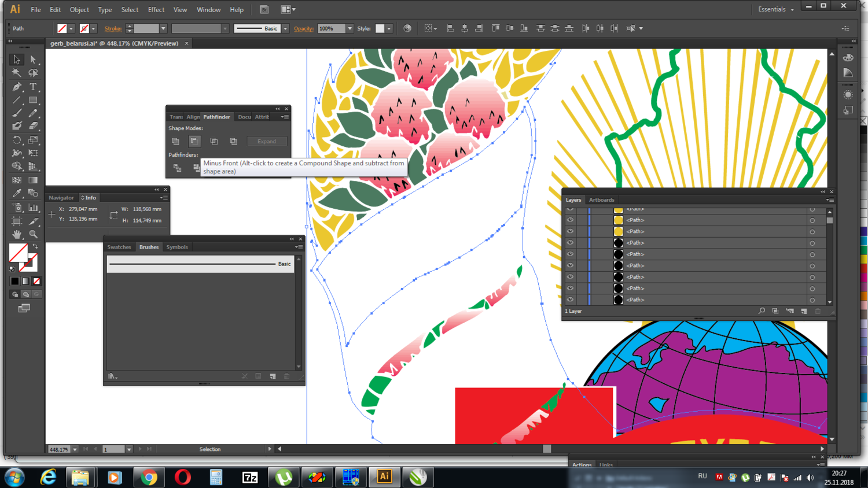Switch to the Artboards tab
Viewport: 868px width, 488px height.
click(x=602, y=200)
